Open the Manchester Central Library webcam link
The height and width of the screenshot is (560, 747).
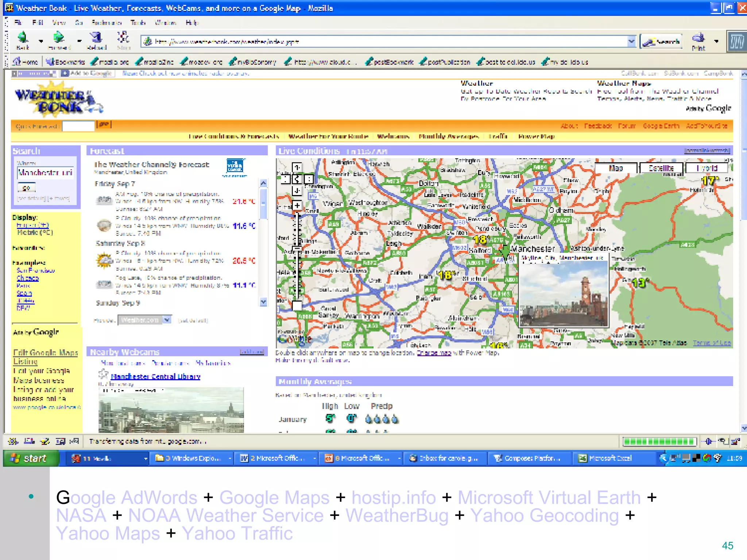pos(155,377)
